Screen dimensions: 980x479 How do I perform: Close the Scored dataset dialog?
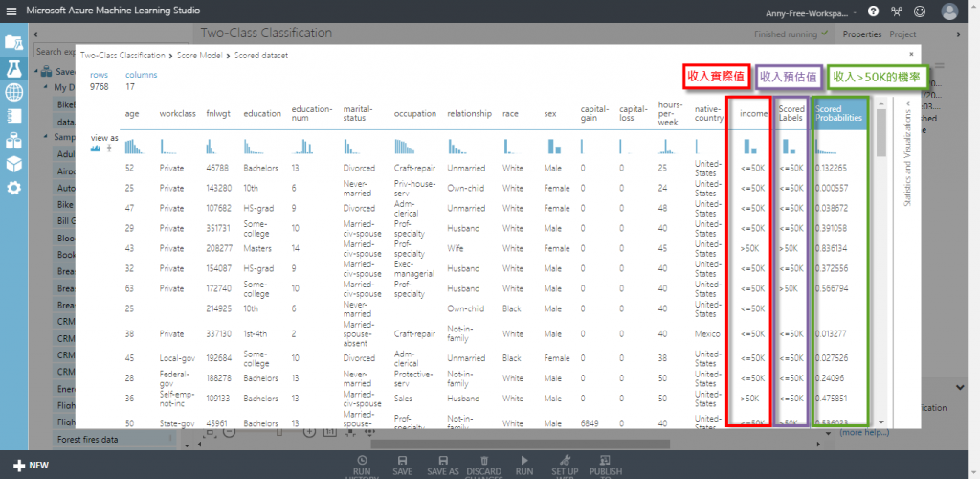point(911,55)
